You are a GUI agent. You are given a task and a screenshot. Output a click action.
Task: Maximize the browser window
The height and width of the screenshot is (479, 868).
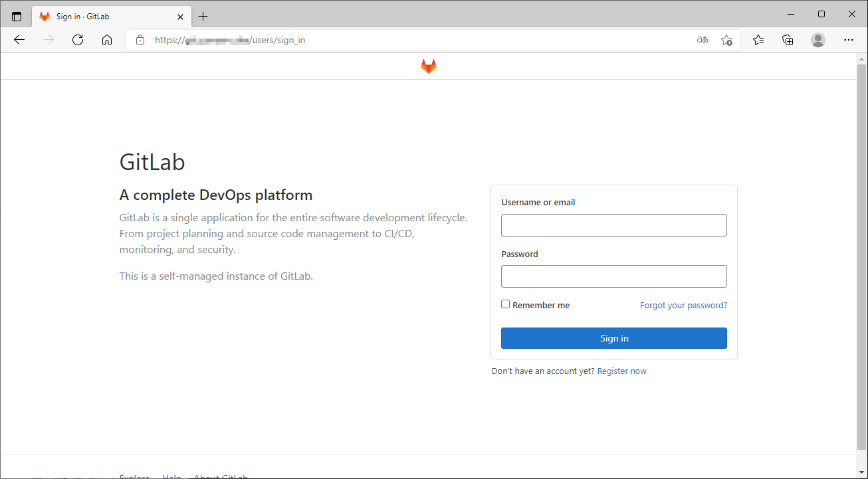click(821, 14)
